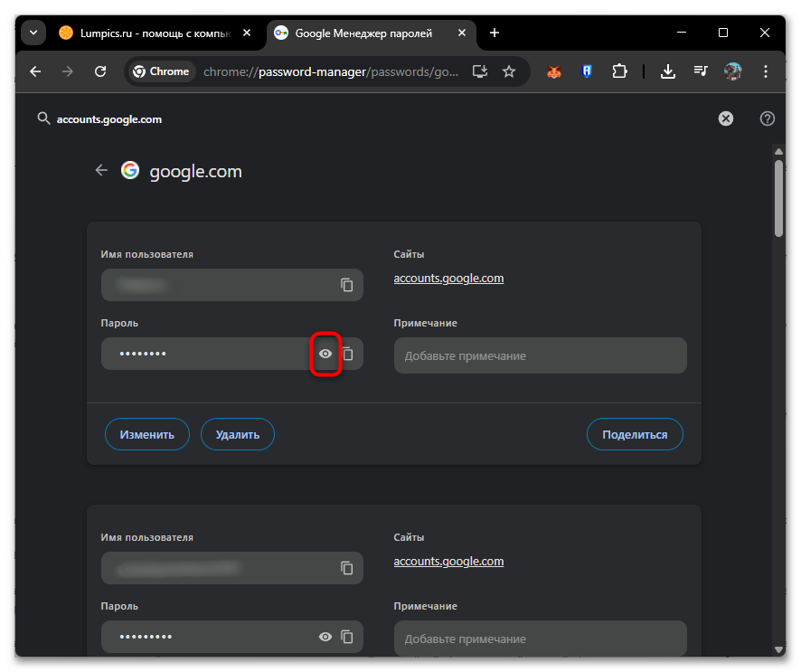Clear the password search field
Screen dimensions: 801x672
point(725,118)
